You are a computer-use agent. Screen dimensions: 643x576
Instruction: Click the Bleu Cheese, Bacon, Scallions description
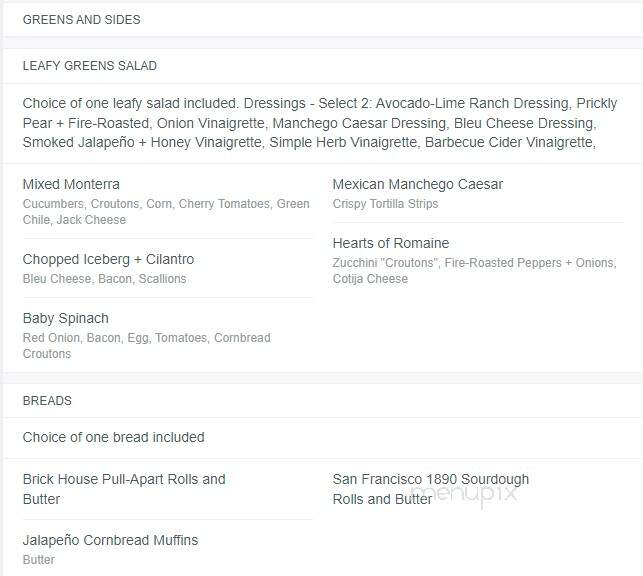coord(105,279)
